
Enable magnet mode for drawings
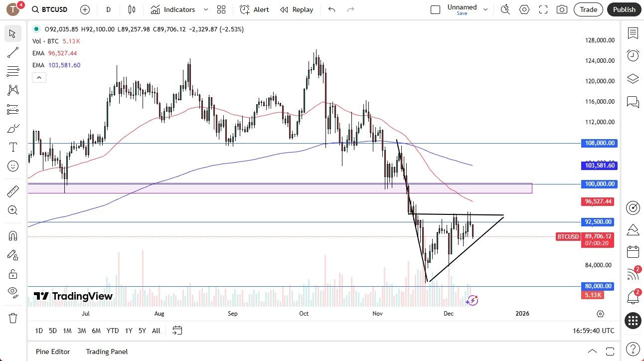(x=13, y=235)
